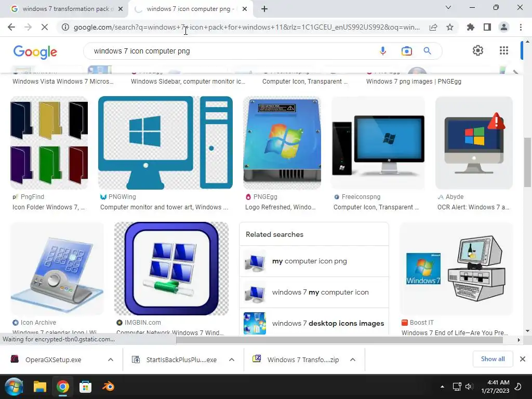This screenshot has height=399, width=532.
Task: Open Abyde OCR Alert iMac image
Action: (x=474, y=143)
